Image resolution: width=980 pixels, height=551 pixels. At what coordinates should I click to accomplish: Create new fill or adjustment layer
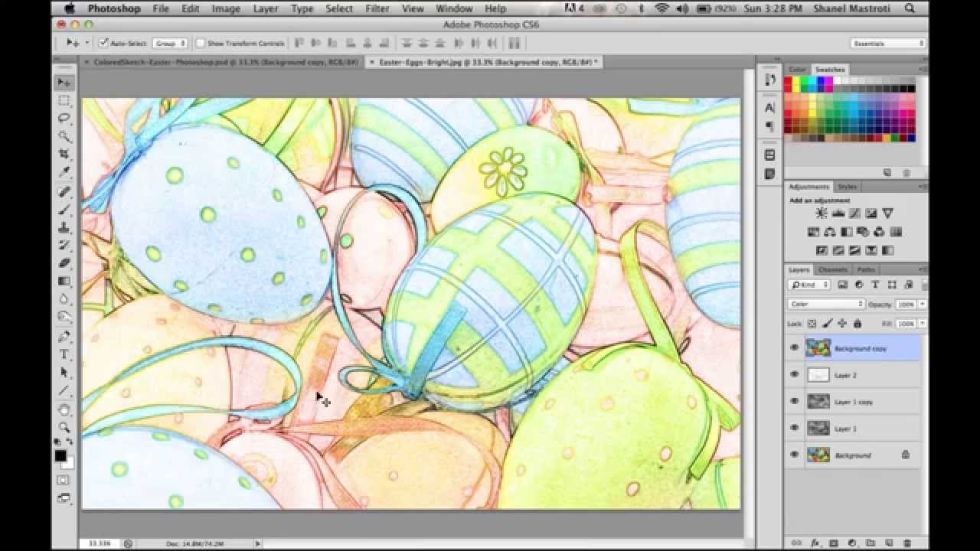coord(851,543)
